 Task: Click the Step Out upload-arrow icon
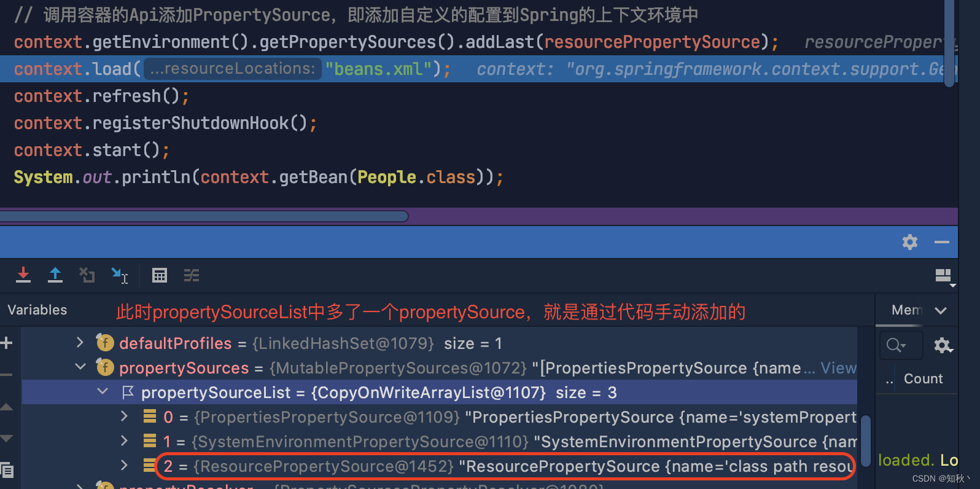click(x=55, y=275)
